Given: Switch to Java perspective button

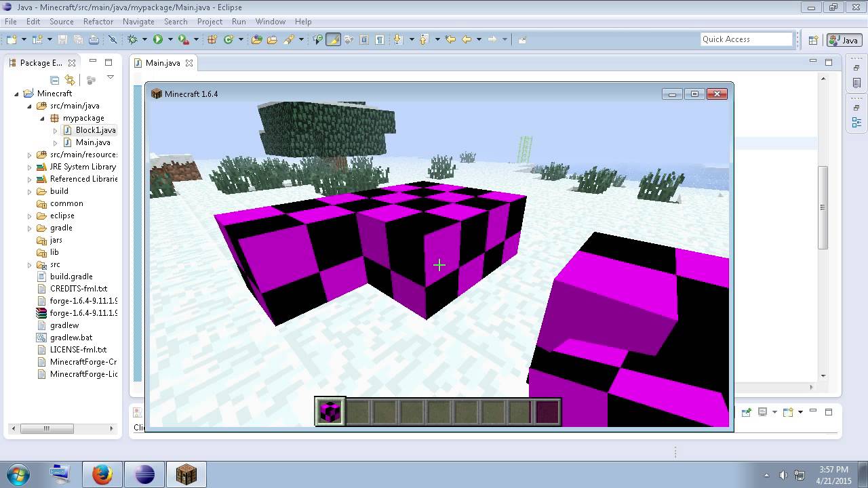Looking at the screenshot, I should pyautogui.click(x=844, y=40).
